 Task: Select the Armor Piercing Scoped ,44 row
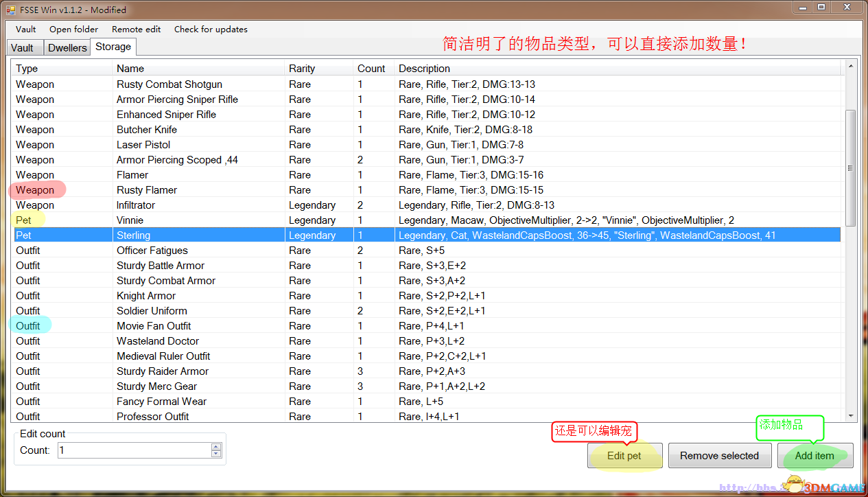tap(426, 160)
